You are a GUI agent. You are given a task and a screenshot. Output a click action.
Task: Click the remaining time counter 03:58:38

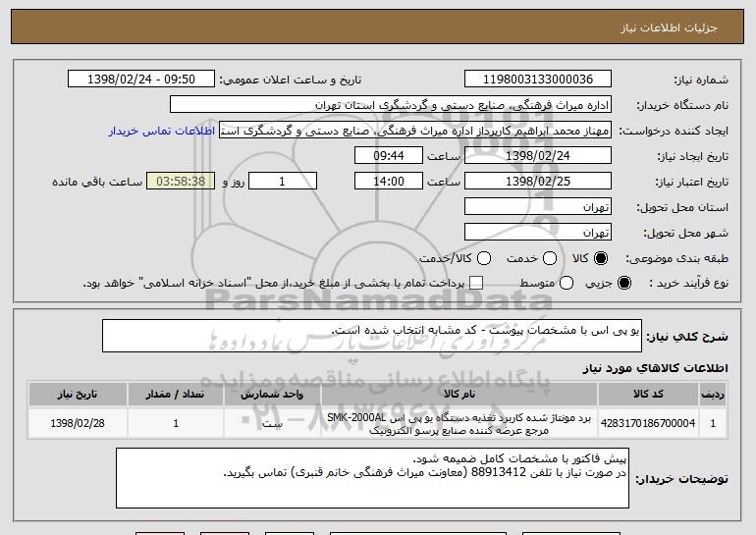[x=181, y=182]
